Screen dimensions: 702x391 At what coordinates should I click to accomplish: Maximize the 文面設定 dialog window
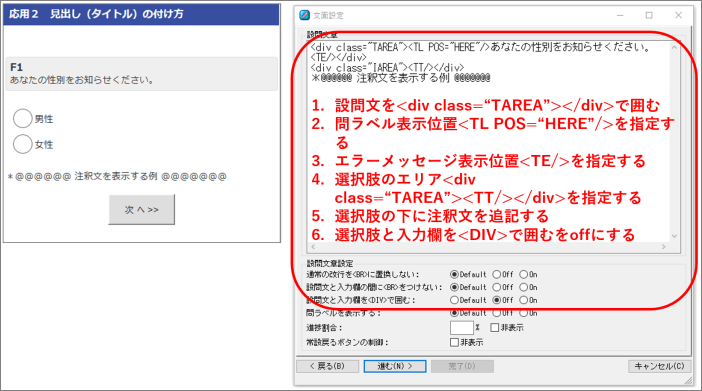pos(649,15)
